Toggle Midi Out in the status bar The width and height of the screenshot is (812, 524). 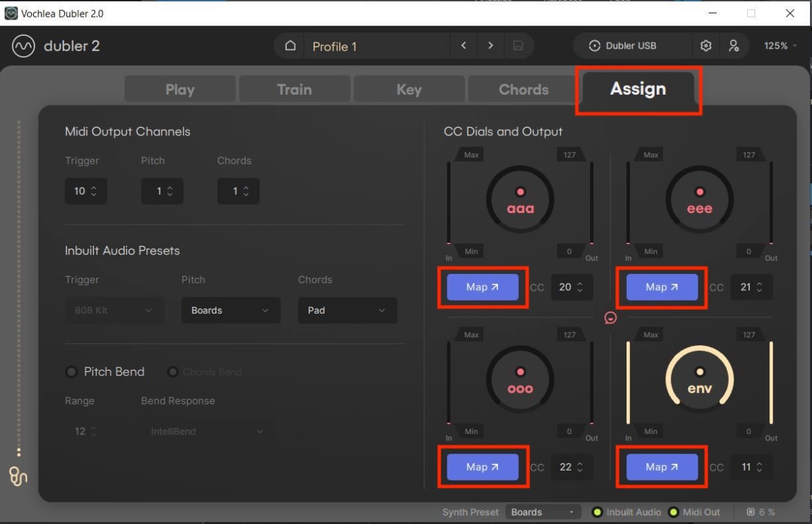(x=673, y=512)
